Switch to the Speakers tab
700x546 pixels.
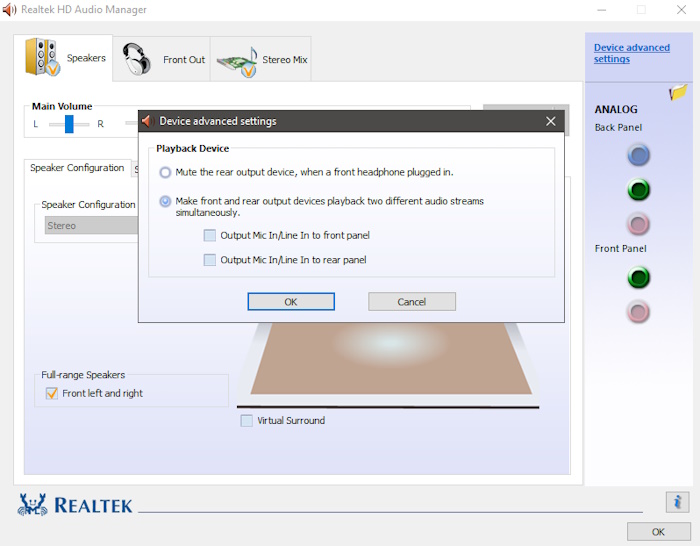tap(63, 58)
